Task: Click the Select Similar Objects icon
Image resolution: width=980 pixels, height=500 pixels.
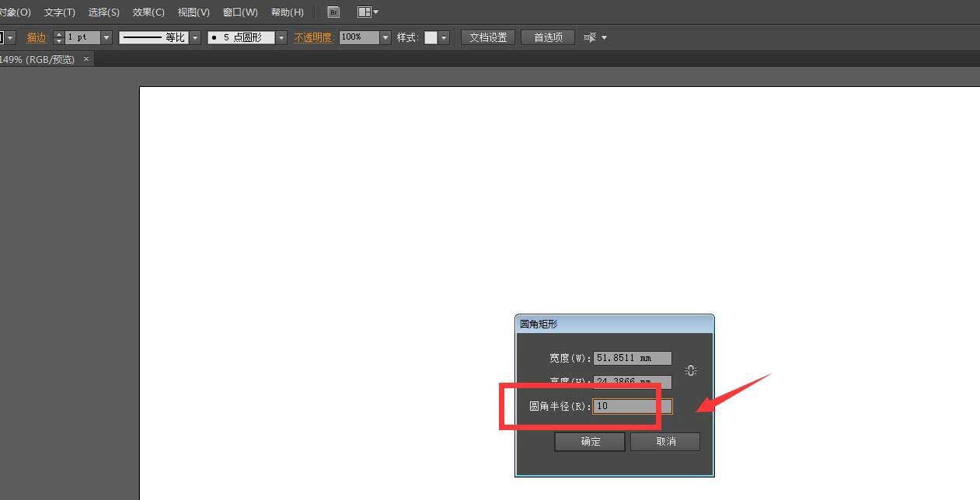Action: (x=590, y=36)
